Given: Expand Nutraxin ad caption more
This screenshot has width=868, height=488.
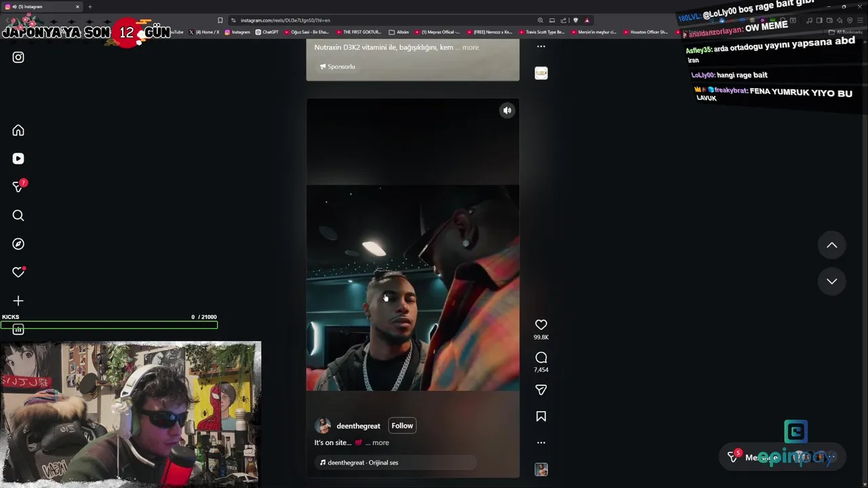Looking at the screenshot, I should (470, 47).
